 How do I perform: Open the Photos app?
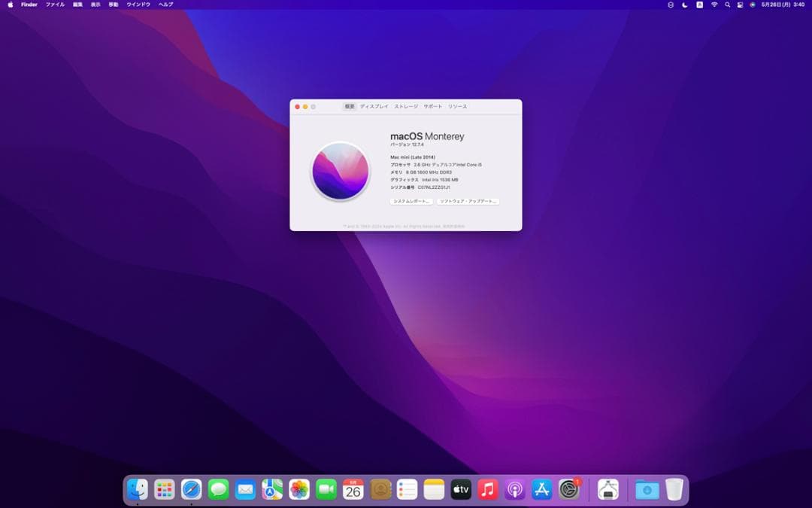click(298, 489)
